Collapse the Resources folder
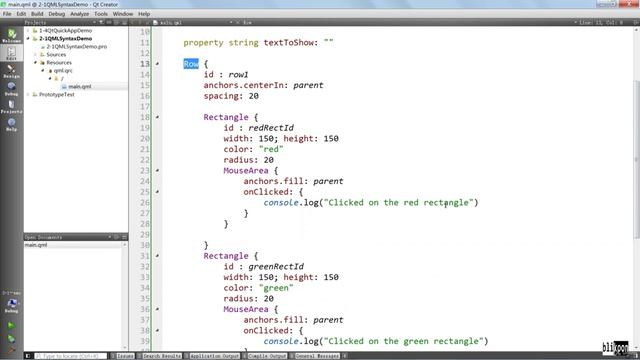 point(35,62)
